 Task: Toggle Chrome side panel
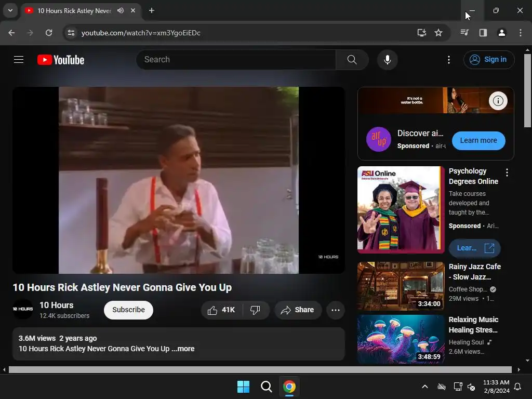click(x=483, y=33)
